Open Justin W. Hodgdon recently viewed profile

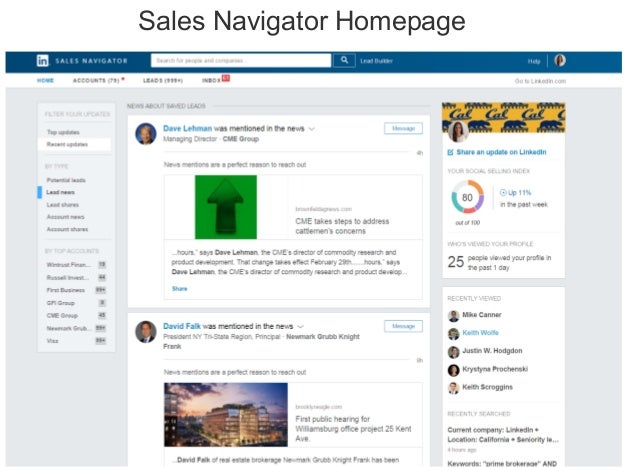click(x=492, y=351)
